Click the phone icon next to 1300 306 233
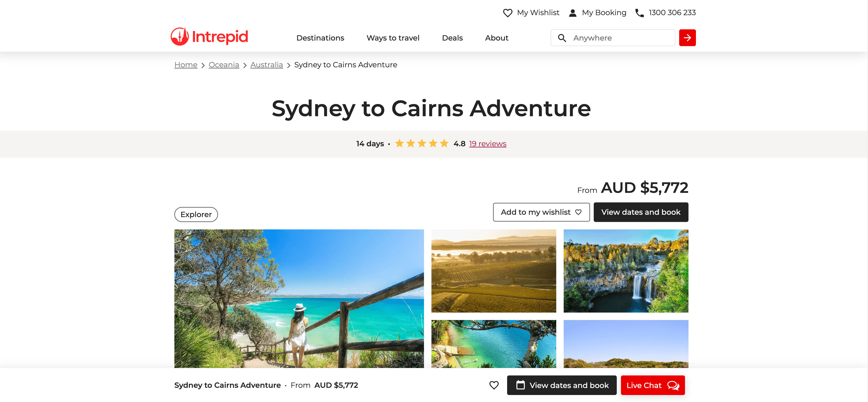The height and width of the screenshot is (402, 868). tap(639, 13)
